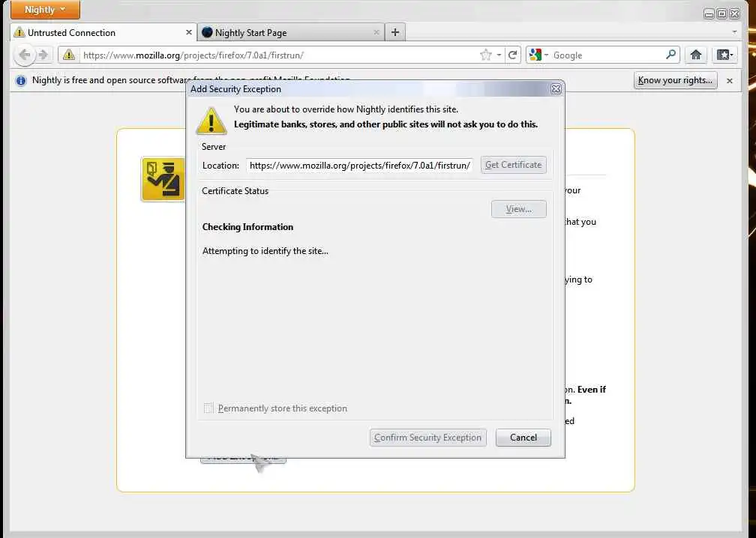
Task: Click the yellow warning triangle in the dialog
Action: (211, 121)
